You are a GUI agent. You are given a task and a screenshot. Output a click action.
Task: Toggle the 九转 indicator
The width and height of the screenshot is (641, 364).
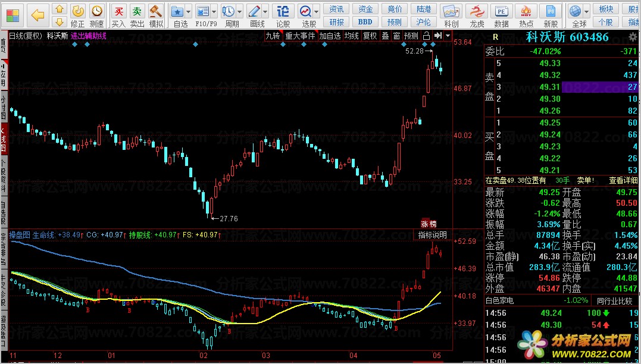click(273, 36)
